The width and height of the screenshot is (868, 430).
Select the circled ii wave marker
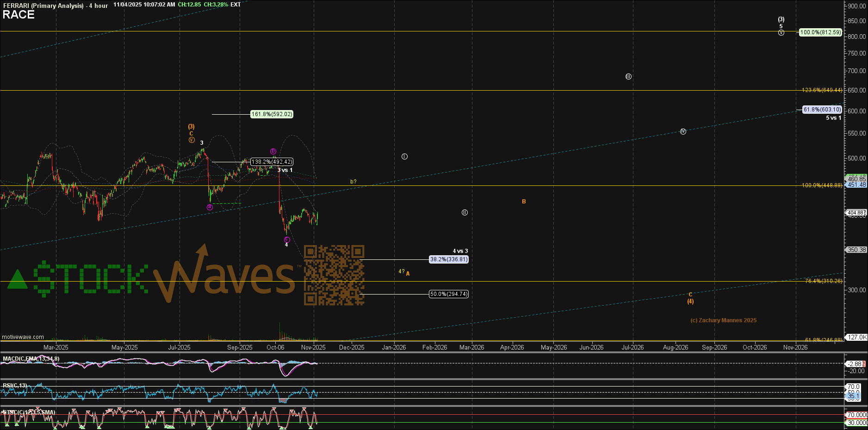(x=465, y=213)
